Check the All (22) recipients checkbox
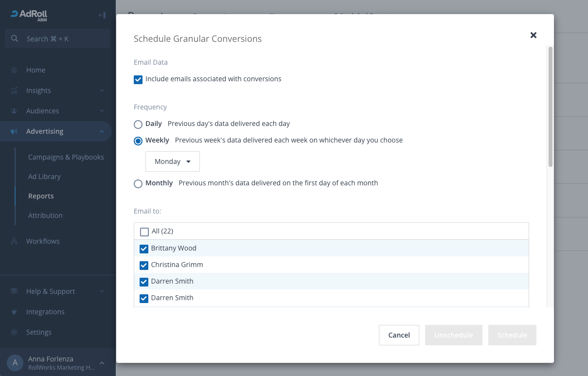Image resolution: width=588 pixels, height=376 pixels. pyautogui.click(x=144, y=232)
